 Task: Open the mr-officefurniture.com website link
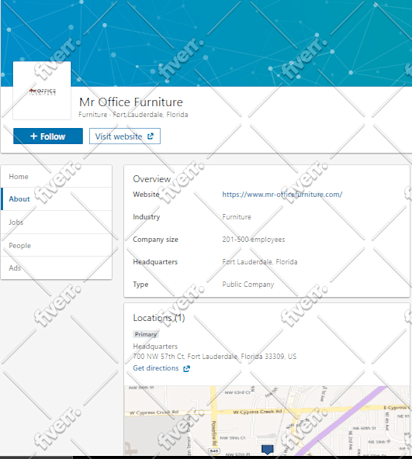(282, 194)
